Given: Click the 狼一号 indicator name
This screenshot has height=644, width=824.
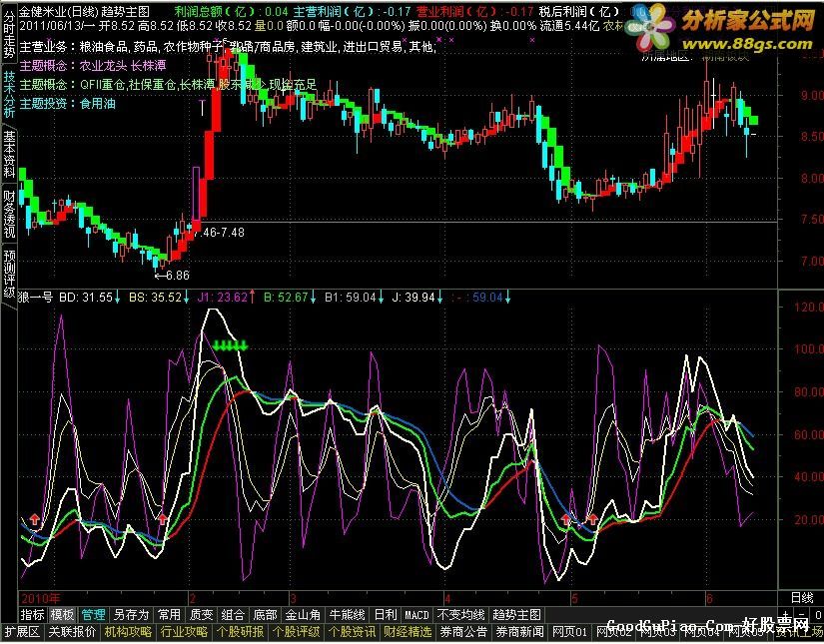Looking at the screenshot, I should pyautogui.click(x=36, y=298).
